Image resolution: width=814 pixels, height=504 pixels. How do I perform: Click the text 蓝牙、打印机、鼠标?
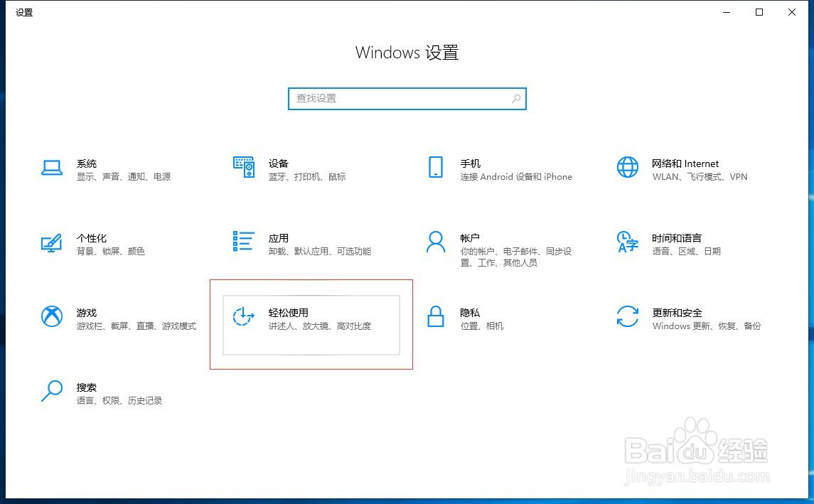point(307,177)
